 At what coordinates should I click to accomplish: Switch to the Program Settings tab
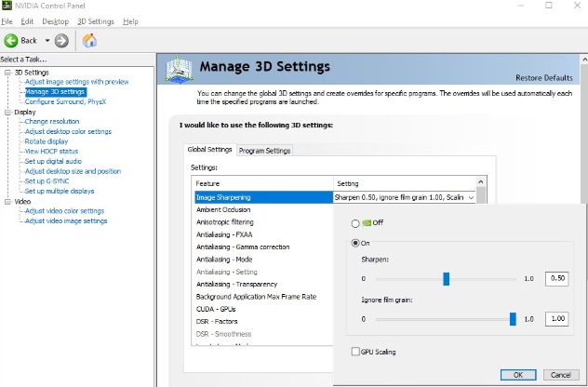[265, 151]
